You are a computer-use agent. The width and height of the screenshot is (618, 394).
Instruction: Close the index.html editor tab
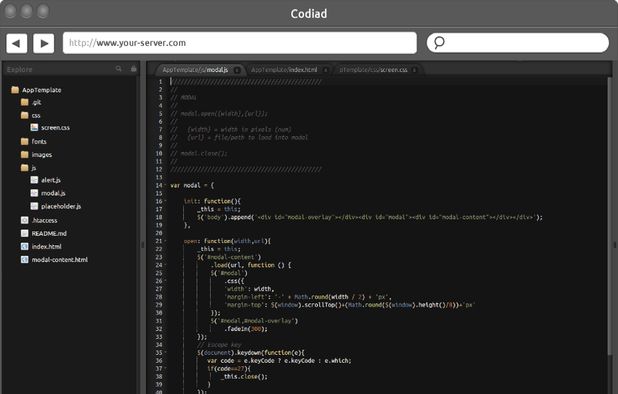(326, 70)
